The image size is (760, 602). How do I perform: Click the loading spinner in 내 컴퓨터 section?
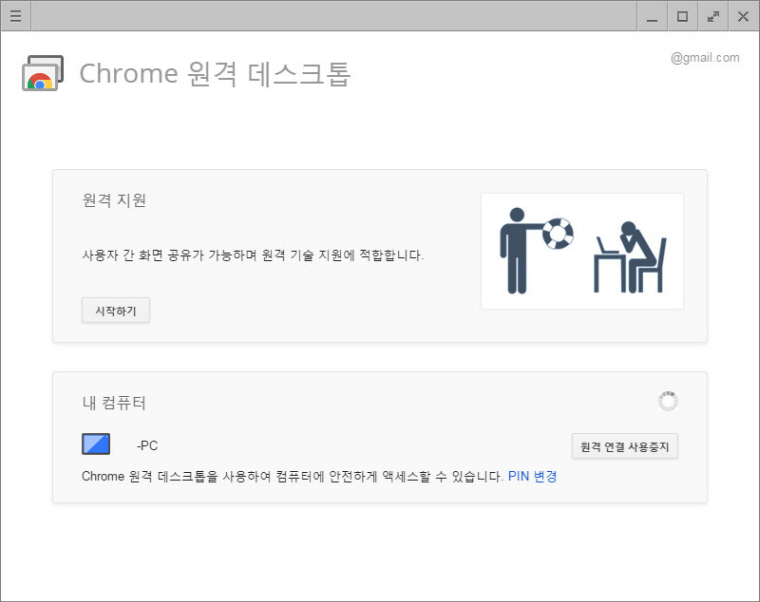(x=668, y=401)
